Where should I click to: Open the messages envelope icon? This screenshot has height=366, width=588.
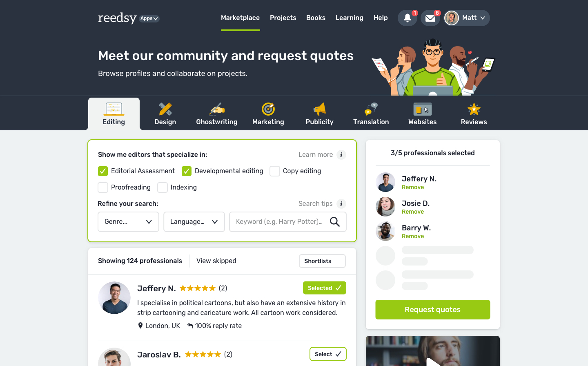point(430,18)
